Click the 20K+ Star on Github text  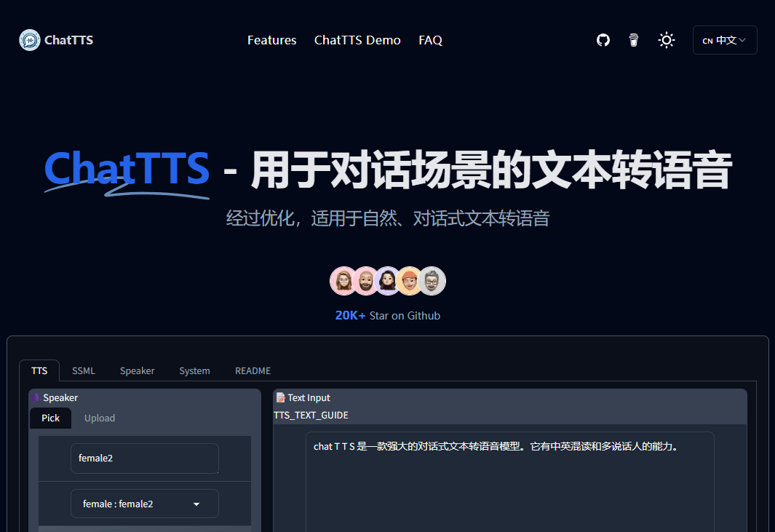[x=387, y=315]
